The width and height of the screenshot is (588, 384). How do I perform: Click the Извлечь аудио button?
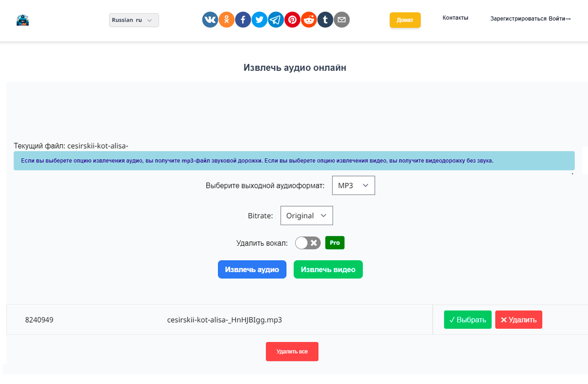click(x=252, y=270)
